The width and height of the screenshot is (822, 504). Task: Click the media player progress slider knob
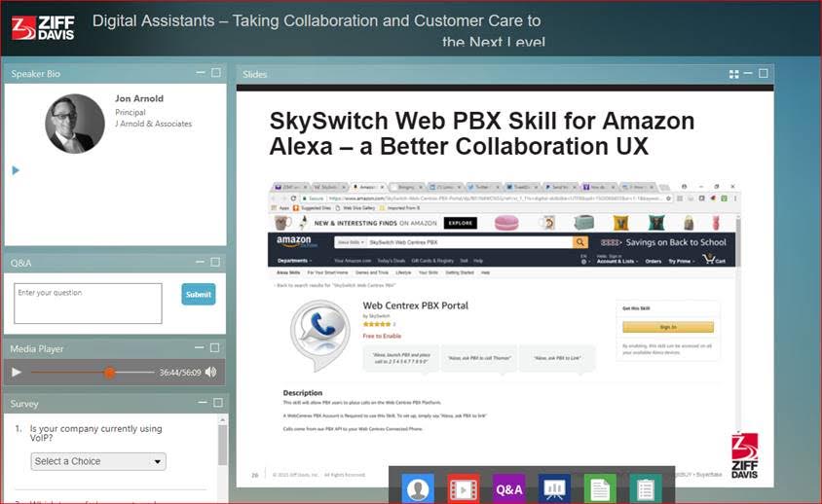point(109,373)
